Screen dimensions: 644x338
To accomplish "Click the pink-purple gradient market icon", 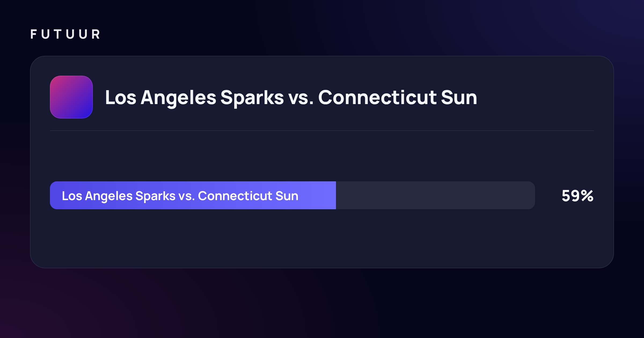I will point(71,97).
